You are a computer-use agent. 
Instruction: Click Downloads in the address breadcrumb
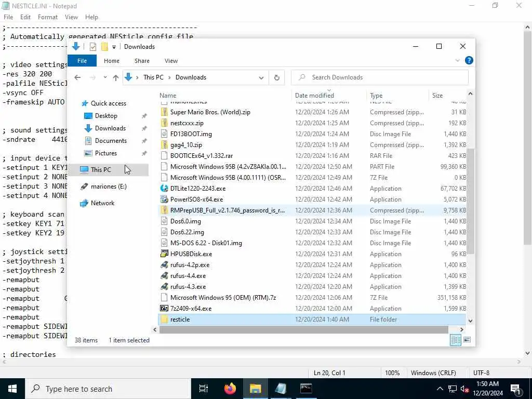pyautogui.click(x=191, y=77)
